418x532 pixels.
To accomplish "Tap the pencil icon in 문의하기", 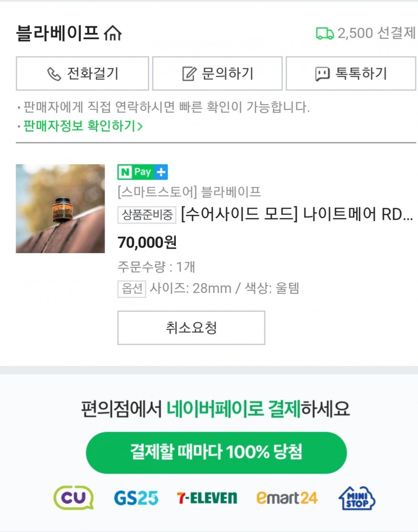I will [x=190, y=74].
